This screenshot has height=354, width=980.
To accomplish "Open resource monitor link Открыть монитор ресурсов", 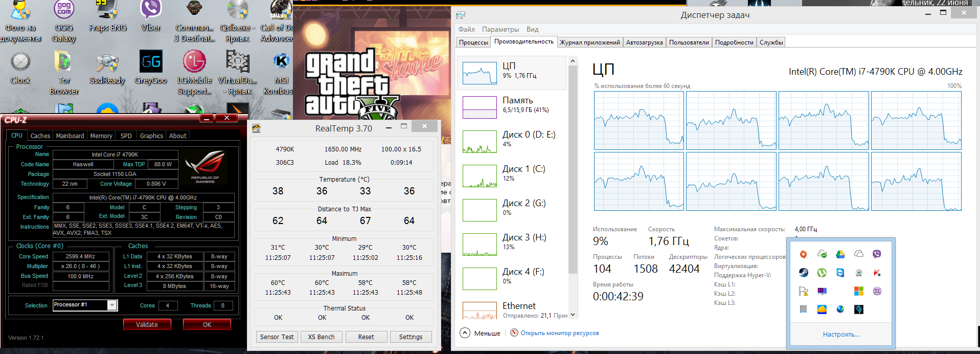I will pos(560,333).
